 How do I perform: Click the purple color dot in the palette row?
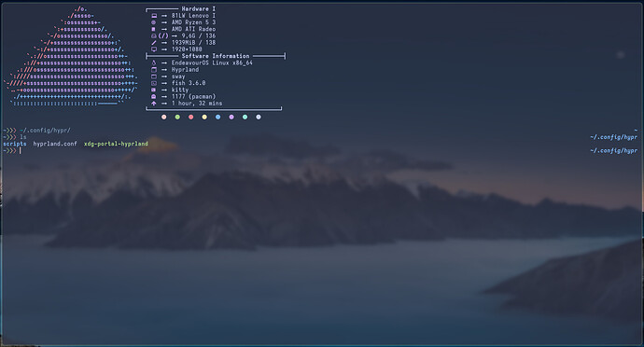231,117
